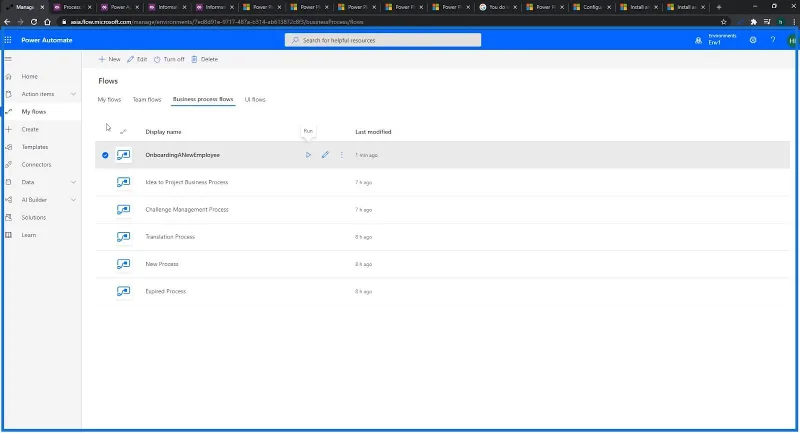Switch to Team flows tab
The image size is (800, 433).
(x=147, y=99)
